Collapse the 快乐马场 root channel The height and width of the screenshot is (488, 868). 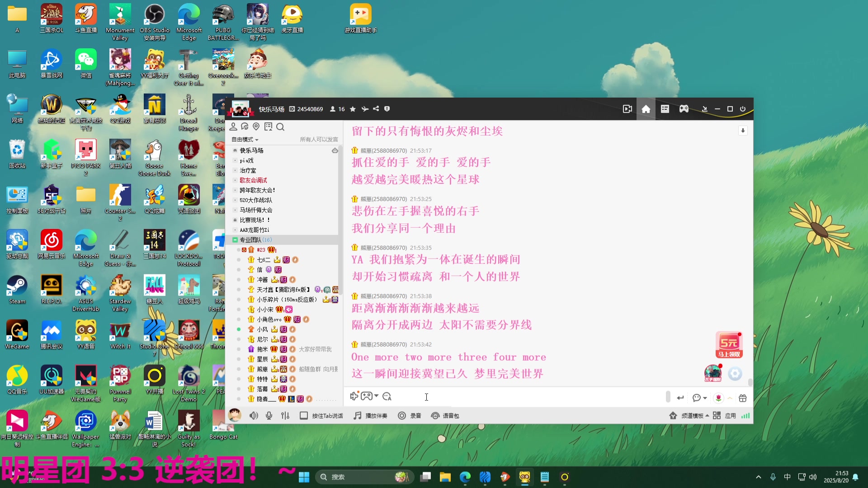[x=235, y=150]
